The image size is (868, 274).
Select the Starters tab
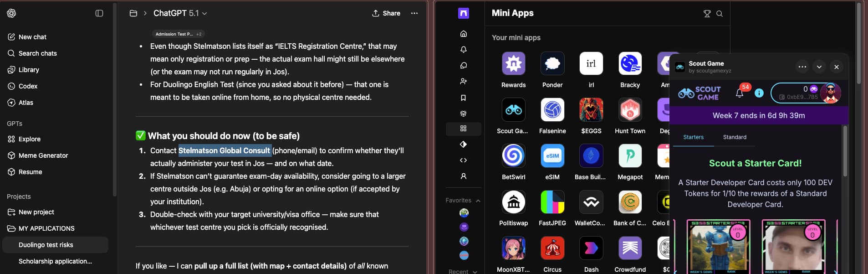693,137
